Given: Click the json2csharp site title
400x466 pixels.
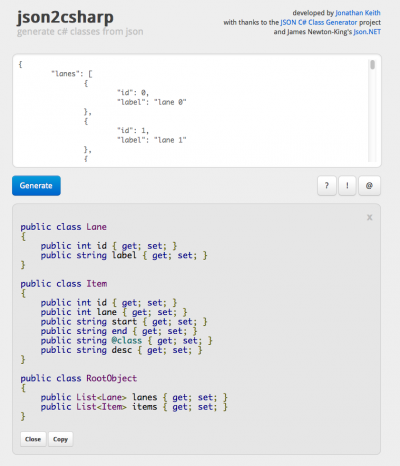Looking at the screenshot, I should [65, 17].
